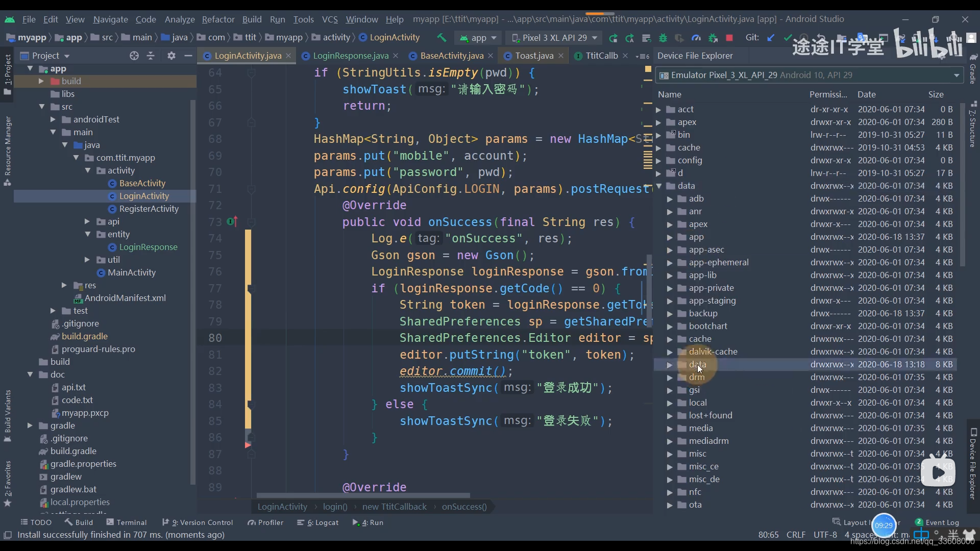The height and width of the screenshot is (551, 980).
Task: Collapse the activity package in project tree
Action: 88,170
